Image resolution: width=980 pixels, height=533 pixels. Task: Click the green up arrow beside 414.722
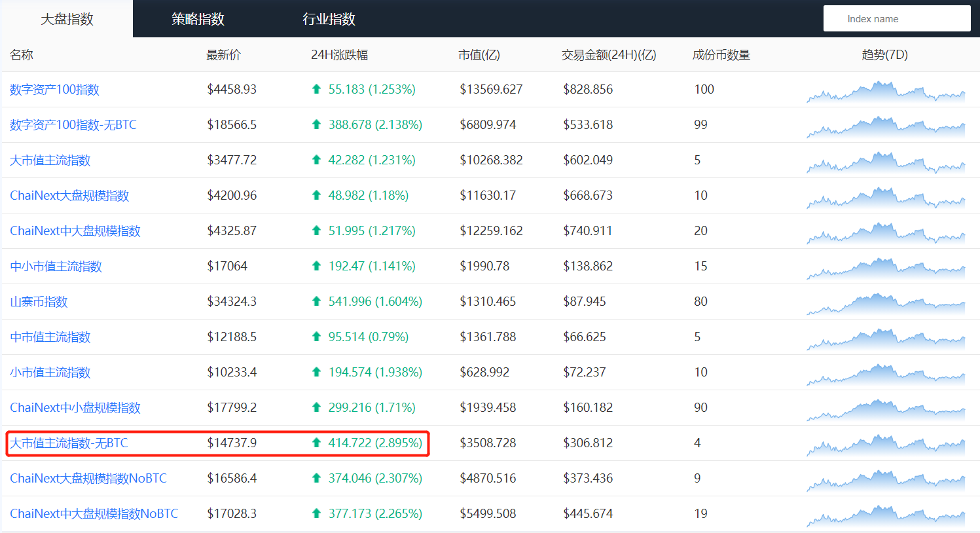click(317, 443)
